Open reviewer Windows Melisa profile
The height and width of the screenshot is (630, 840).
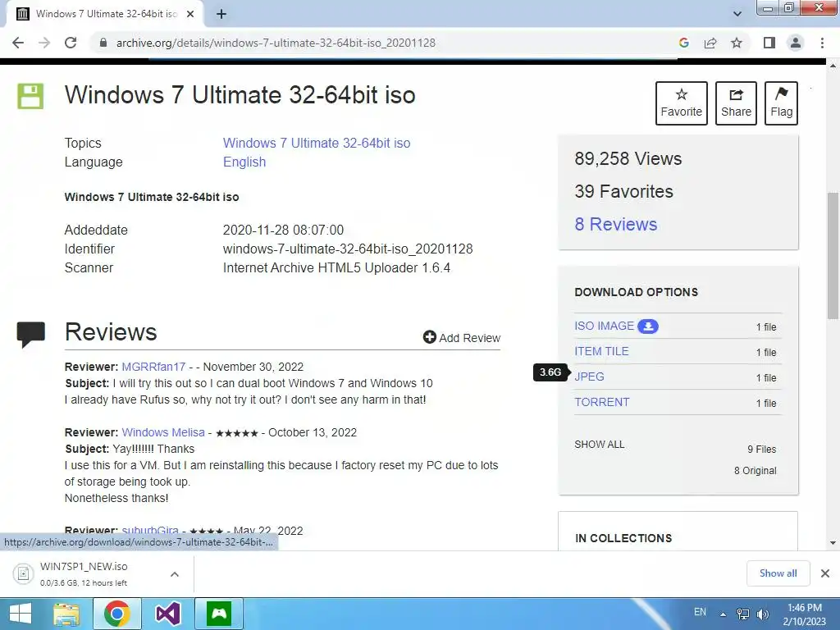tap(163, 432)
